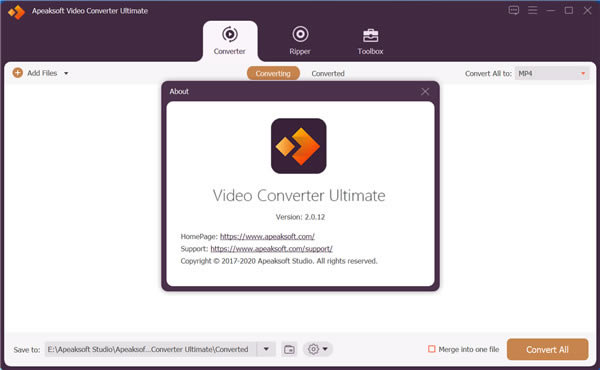Click the Copyright 2017-2020 Apeaksoft Studio text

(x=279, y=261)
